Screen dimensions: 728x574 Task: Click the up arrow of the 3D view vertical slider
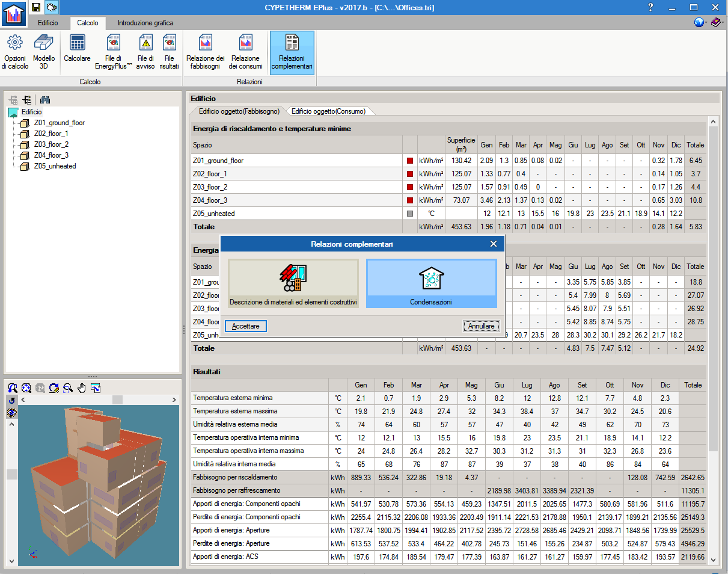(12, 425)
